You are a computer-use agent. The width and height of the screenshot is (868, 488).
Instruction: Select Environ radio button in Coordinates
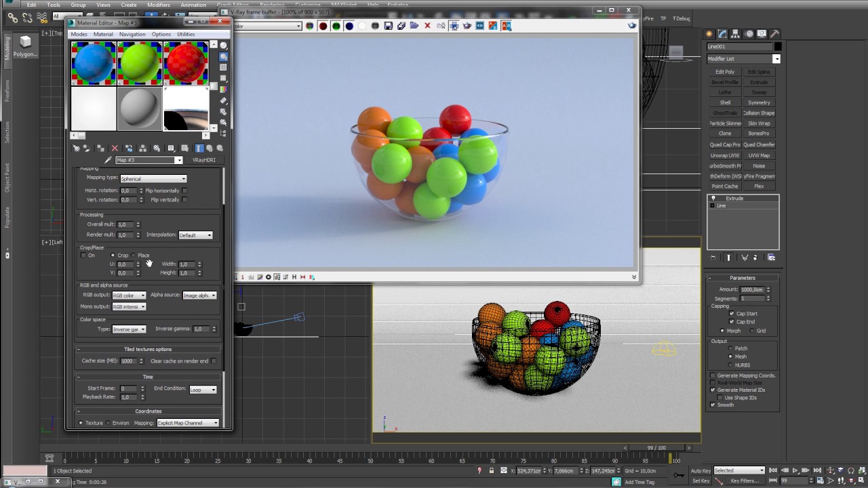click(107, 423)
